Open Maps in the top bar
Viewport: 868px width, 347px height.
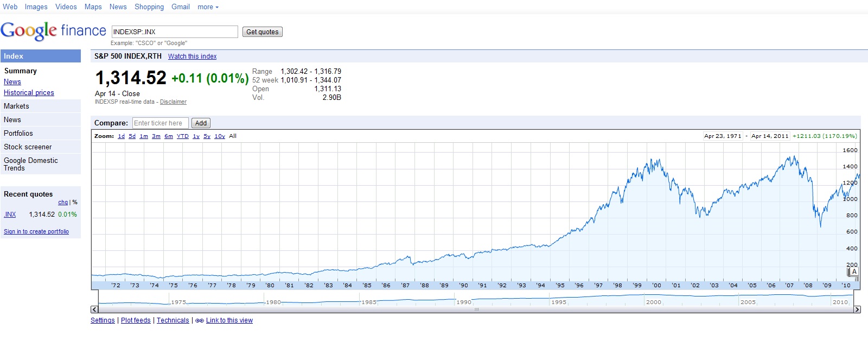pyautogui.click(x=93, y=7)
